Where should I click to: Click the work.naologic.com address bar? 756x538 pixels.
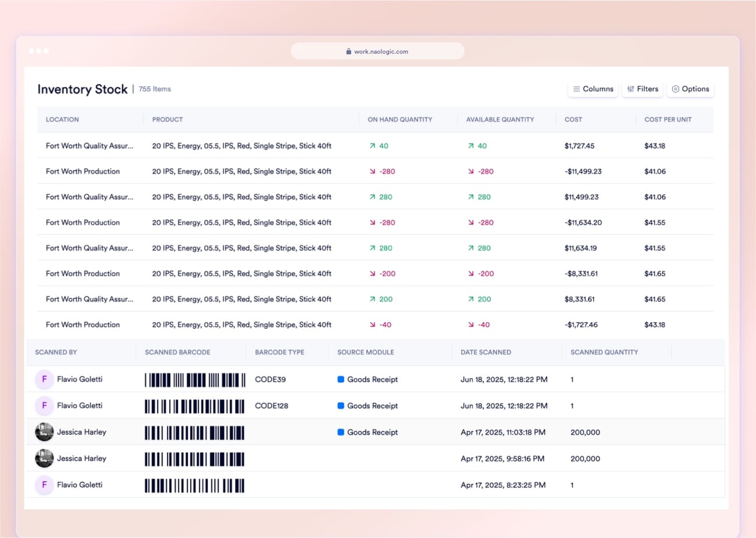coord(378,51)
